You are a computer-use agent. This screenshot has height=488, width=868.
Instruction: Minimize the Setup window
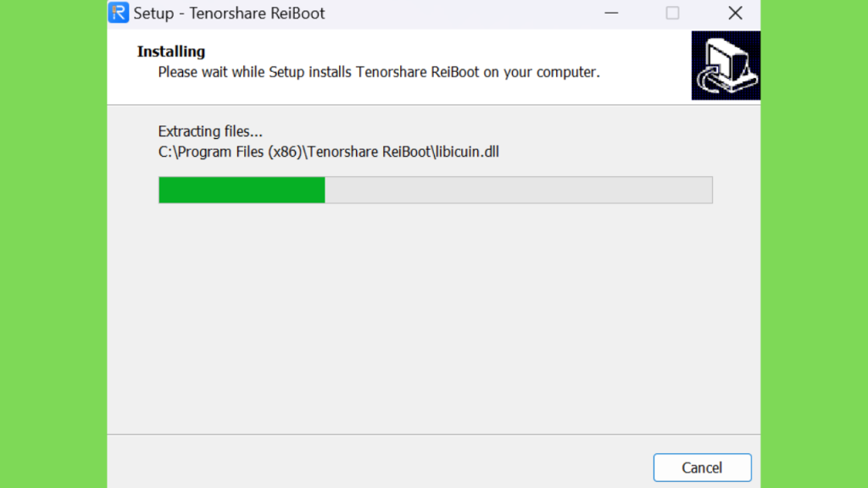coord(611,13)
